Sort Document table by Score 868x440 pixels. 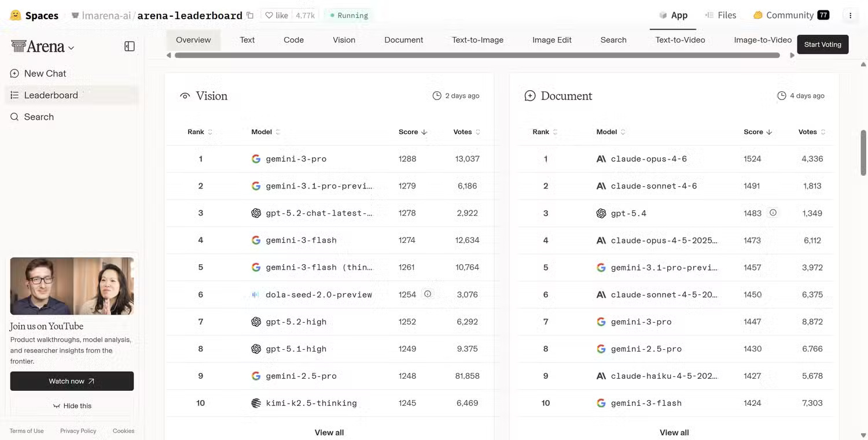click(758, 132)
